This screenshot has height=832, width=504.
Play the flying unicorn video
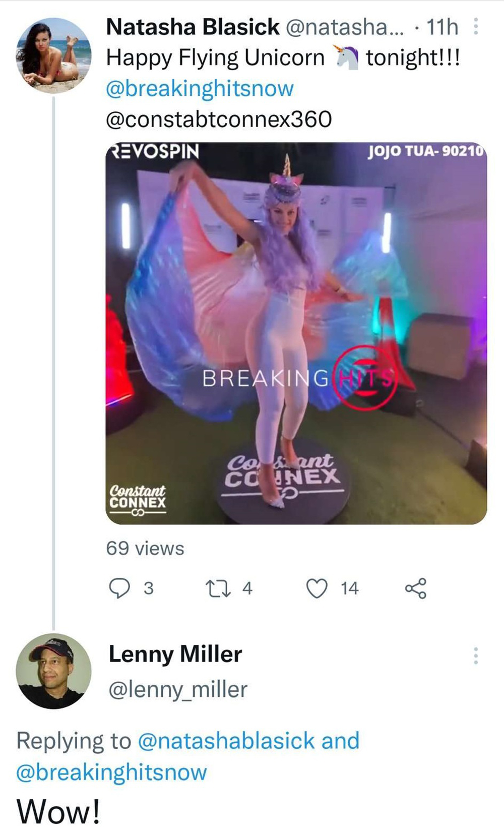tap(296, 333)
